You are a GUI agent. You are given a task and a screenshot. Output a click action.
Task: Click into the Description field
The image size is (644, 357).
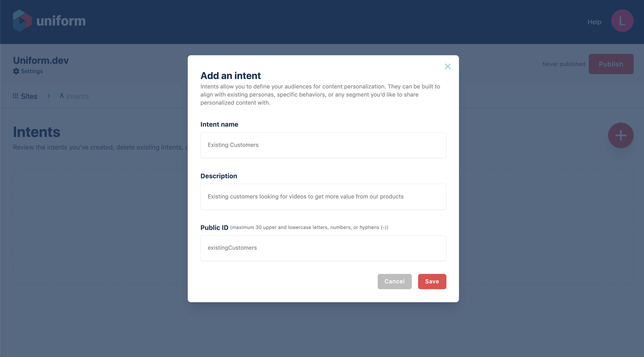click(323, 196)
